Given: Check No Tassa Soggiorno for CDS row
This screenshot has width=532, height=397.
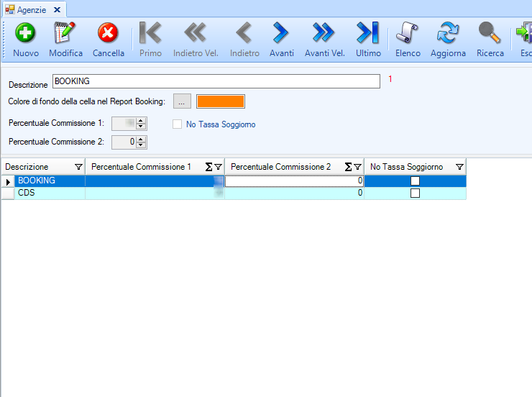Looking at the screenshot, I should (415, 193).
